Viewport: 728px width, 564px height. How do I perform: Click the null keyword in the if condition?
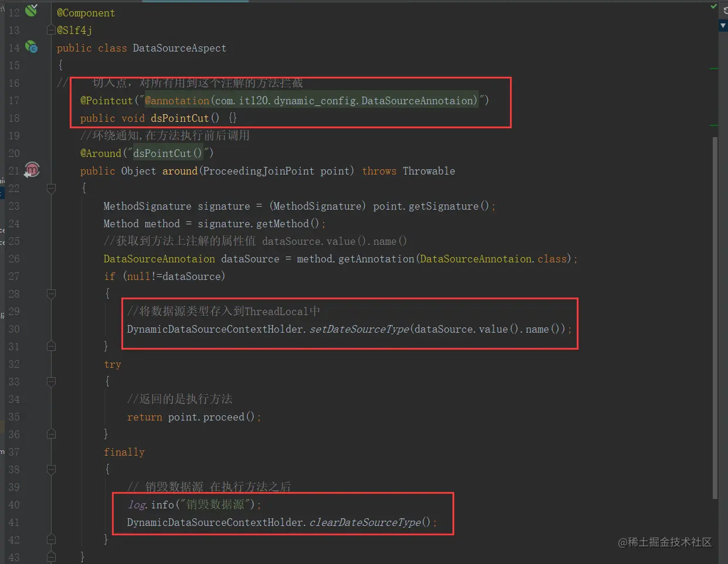click(x=139, y=276)
